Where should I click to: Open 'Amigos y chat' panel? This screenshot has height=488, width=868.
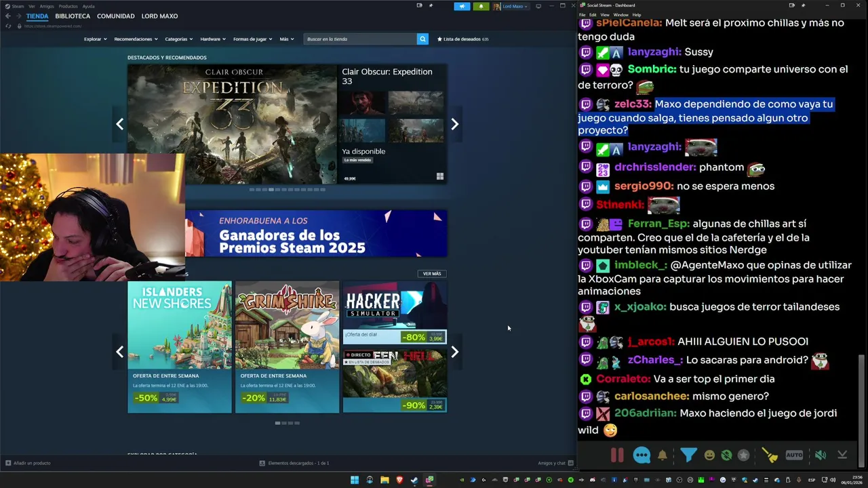[555, 463]
